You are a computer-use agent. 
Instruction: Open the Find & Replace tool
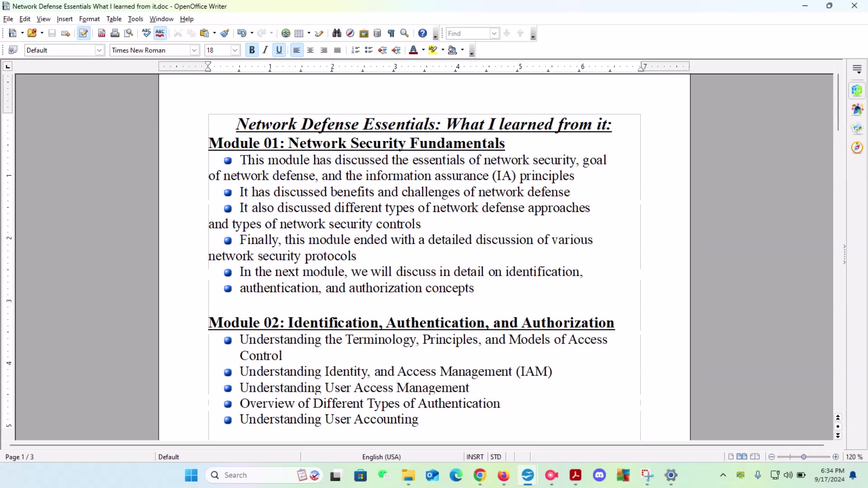[337, 33]
